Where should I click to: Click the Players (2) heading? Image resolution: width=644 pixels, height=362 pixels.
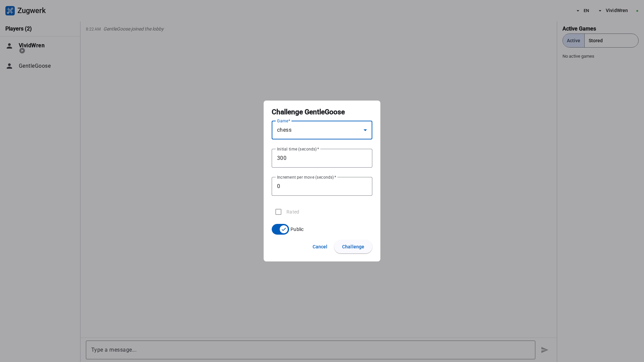pyautogui.click(x=18, y=29)
